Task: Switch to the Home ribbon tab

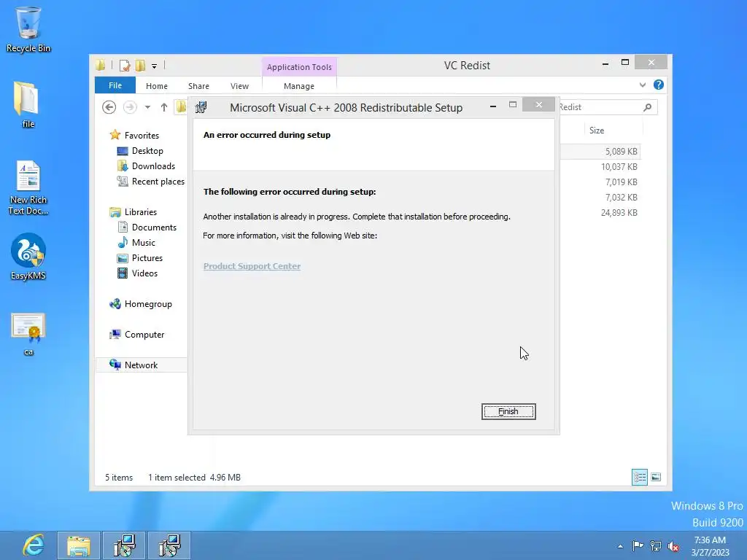Action: pyautogui.click(x=156, y=86)
